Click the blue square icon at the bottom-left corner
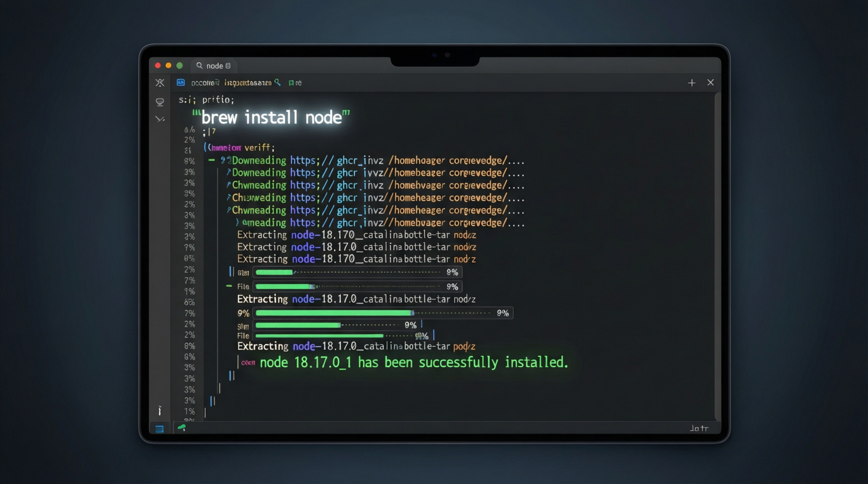The height and width of the screenshot is (484, 868). [x=160, y=429]
